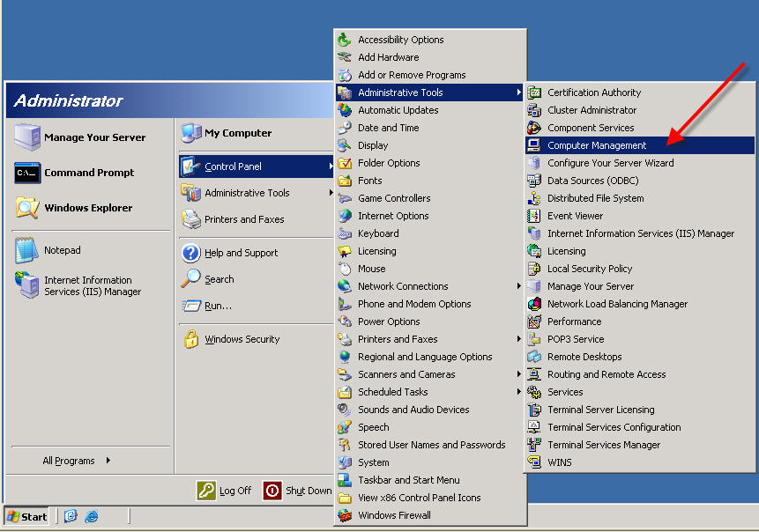Click the Add Hardware icon
Screen dimensions: 759x532
click(x=344, y=57)
